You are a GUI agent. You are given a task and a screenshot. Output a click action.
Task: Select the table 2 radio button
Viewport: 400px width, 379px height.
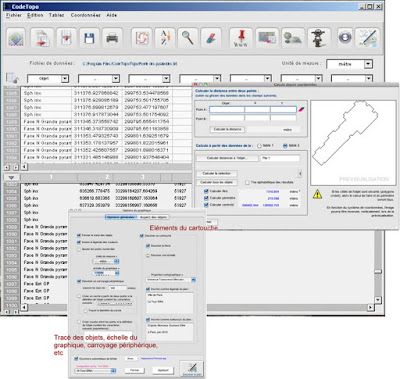tap(285, 146)
